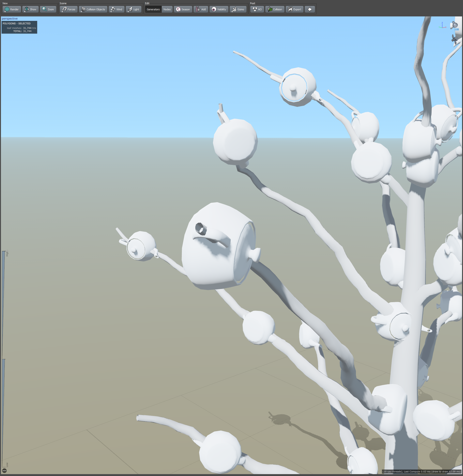Toggle the Wind button in Scene

point(117,9)
